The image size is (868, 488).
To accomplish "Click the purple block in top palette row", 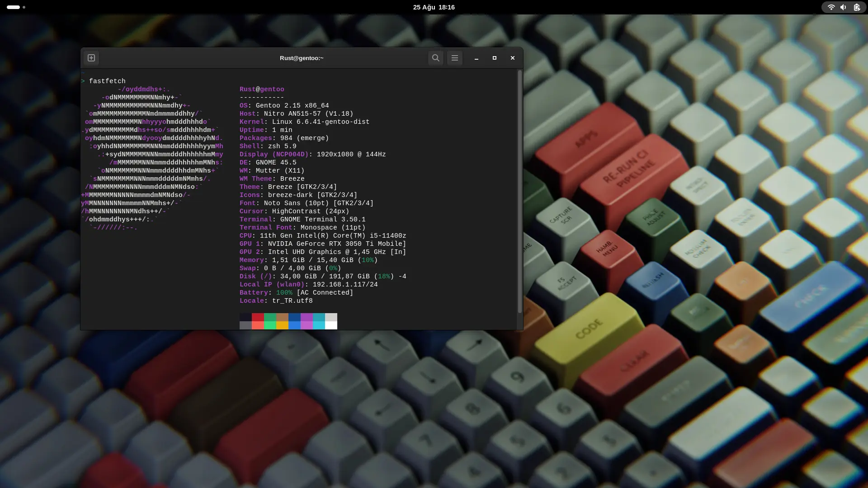I will pyautogui.click(x=307, y=317).
